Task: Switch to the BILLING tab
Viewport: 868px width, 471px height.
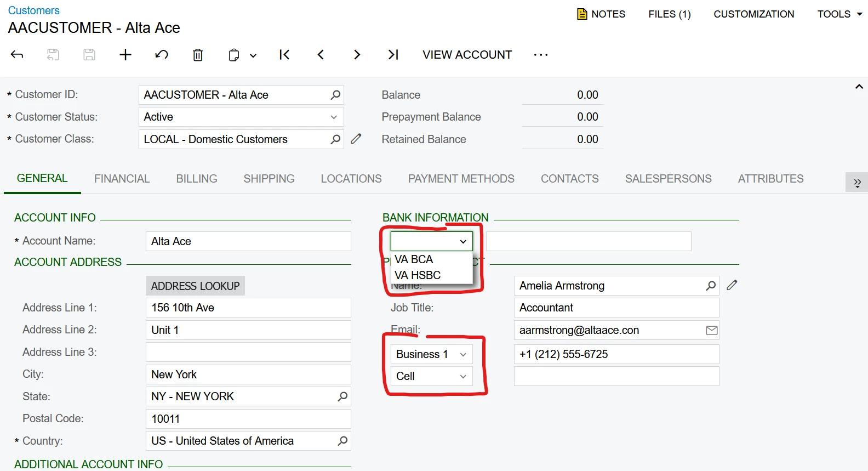Action: click(x=197, y=179)
